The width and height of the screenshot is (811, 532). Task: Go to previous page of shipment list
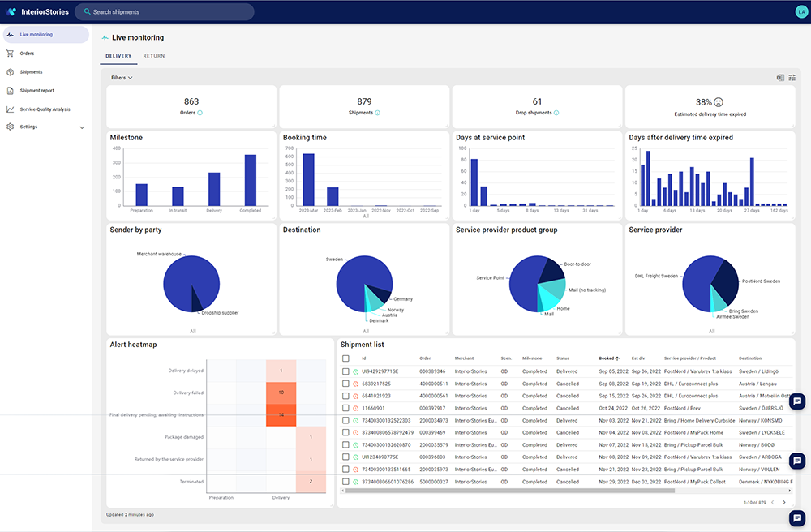[773, 503]
